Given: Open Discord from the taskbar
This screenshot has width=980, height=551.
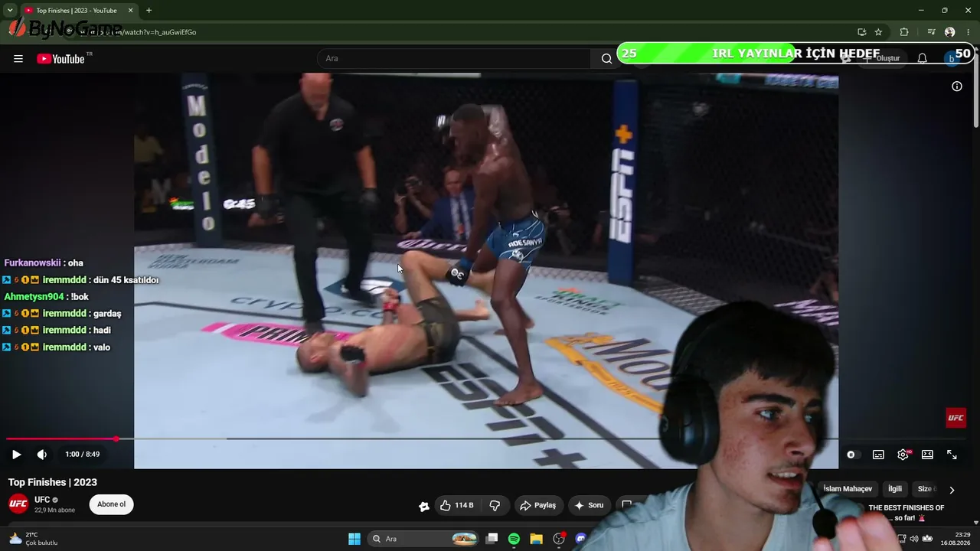Looking at the screenshot, I should coord(581,539).
